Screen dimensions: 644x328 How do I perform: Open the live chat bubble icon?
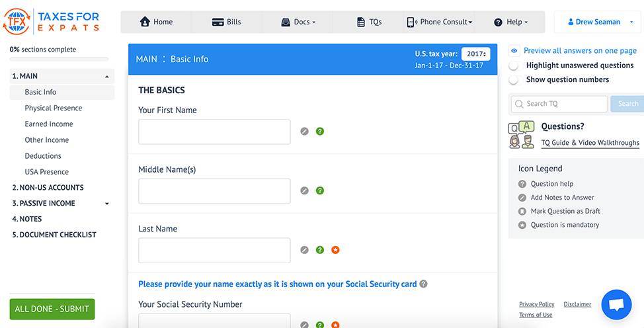pos(616,305)
